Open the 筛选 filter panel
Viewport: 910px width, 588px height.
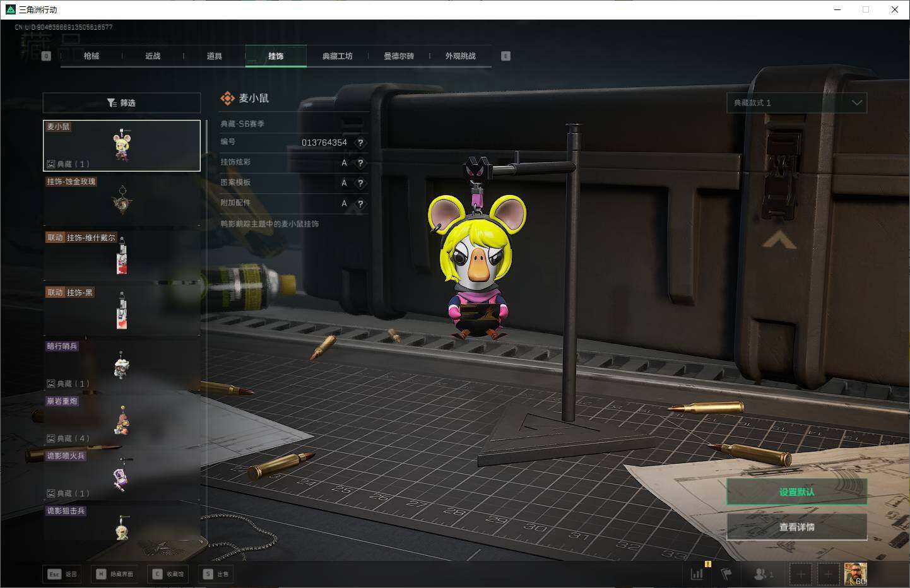tap(121, 103)
